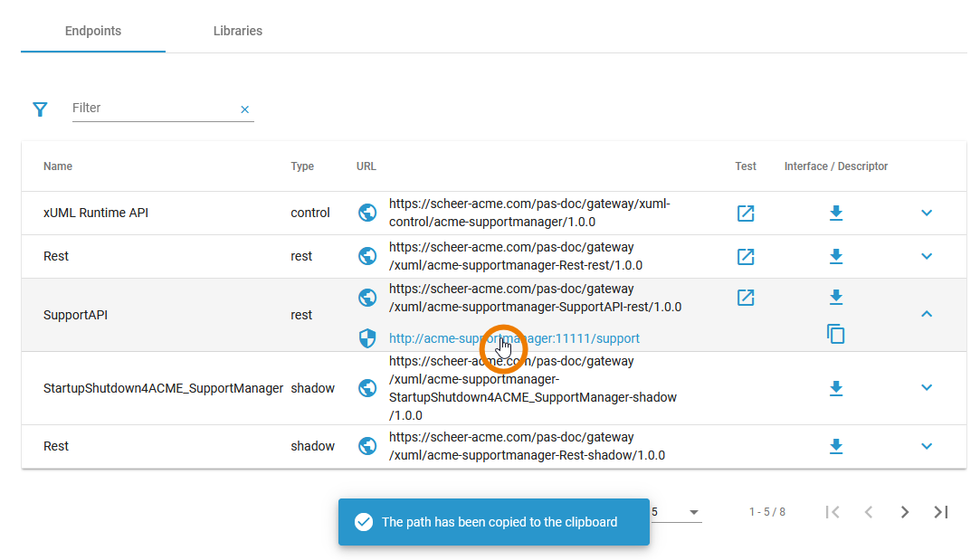Go to the previous page
The height and width of the screenshot is (560, 980).
pos(869,512)
